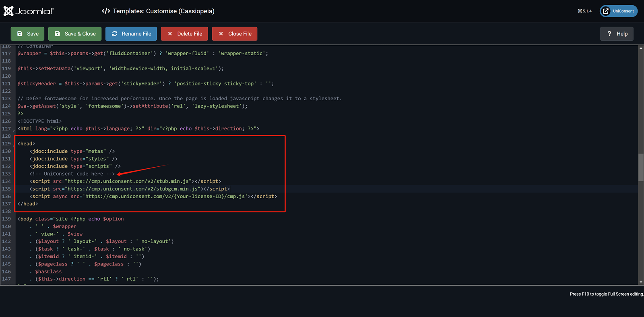Click the $wrapper fluidContainer code line
This screenshot has width=644, height=317.
[x=143, y=54]
